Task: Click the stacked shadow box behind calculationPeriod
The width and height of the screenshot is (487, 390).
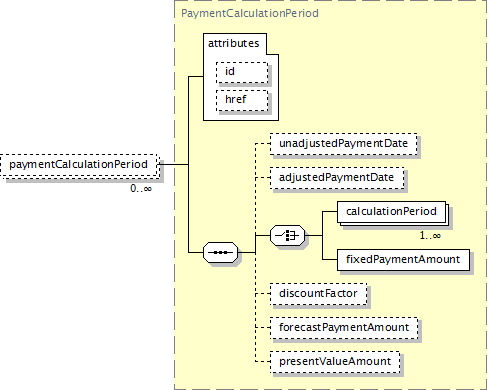Action: point(449,217)
